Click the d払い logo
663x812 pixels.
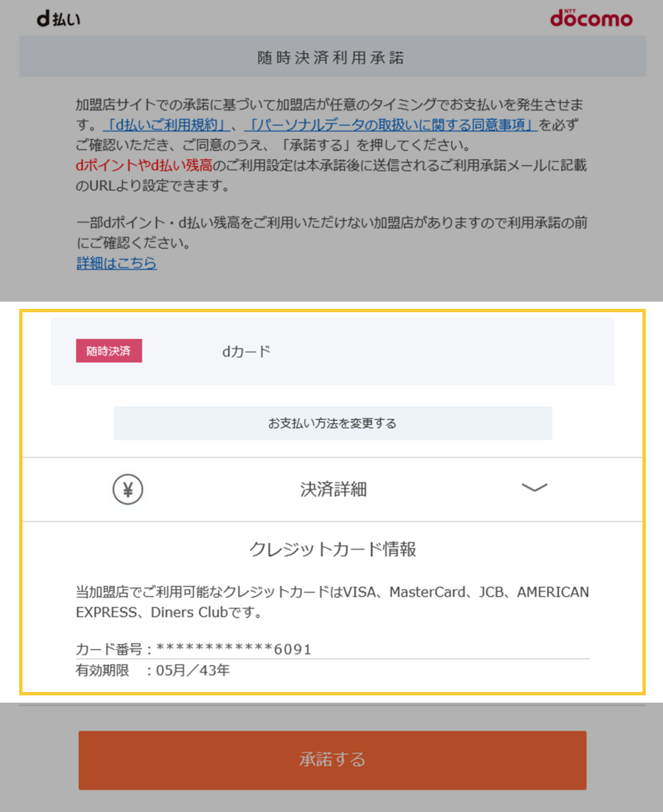[x=58, y=19]
